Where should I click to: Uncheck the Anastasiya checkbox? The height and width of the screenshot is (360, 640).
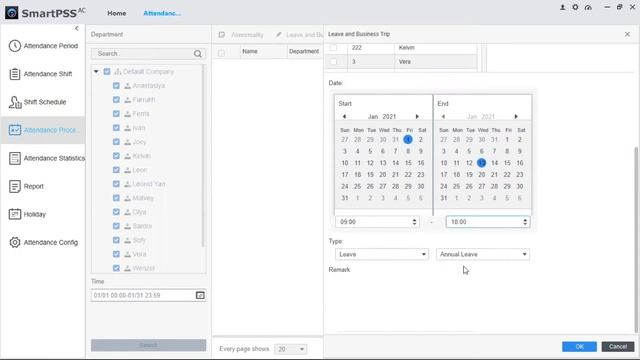pos(116,86)
